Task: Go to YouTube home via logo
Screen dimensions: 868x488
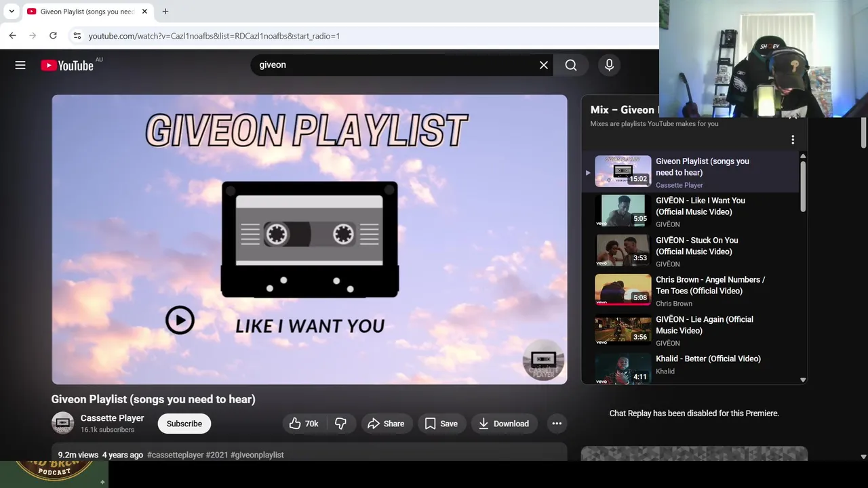Action: (x=66, y=65)
